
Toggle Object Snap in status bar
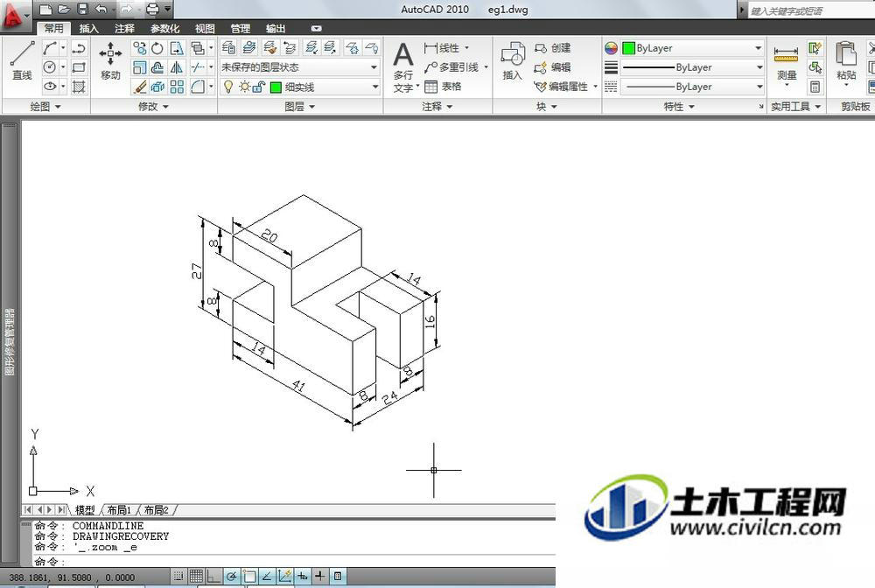point(249,576)
